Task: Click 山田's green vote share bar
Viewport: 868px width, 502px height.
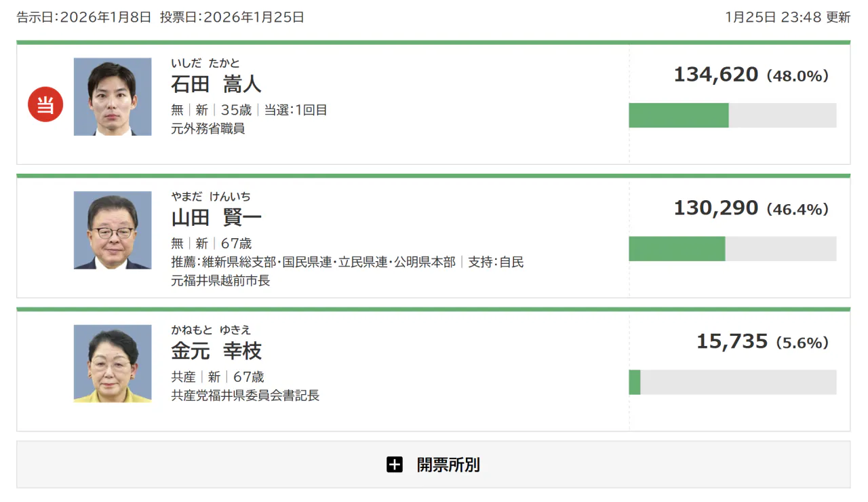Action: point(677,249)
